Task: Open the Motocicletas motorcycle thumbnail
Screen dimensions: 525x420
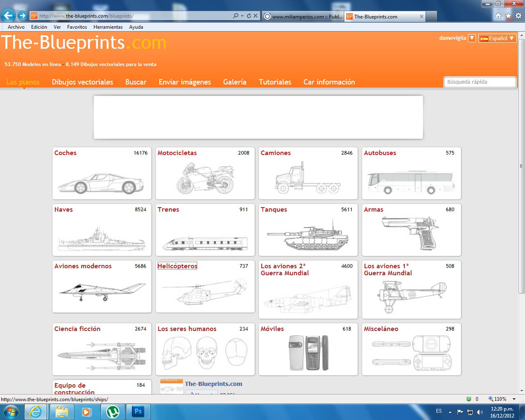Action: (x=205, y=178)
